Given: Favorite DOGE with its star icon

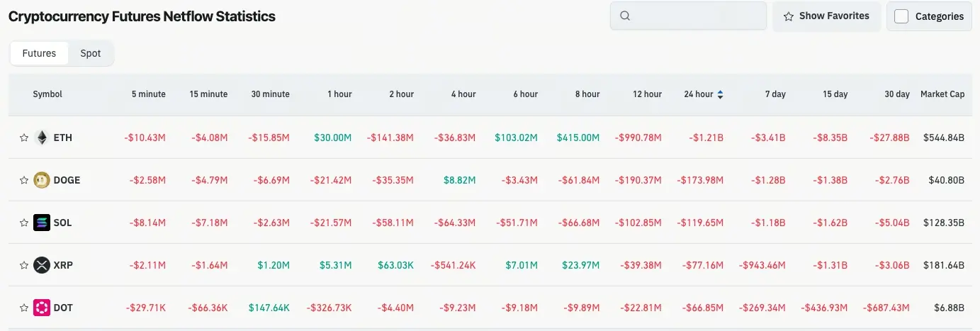Looking at the screenshot, I should tap(24, 180).
